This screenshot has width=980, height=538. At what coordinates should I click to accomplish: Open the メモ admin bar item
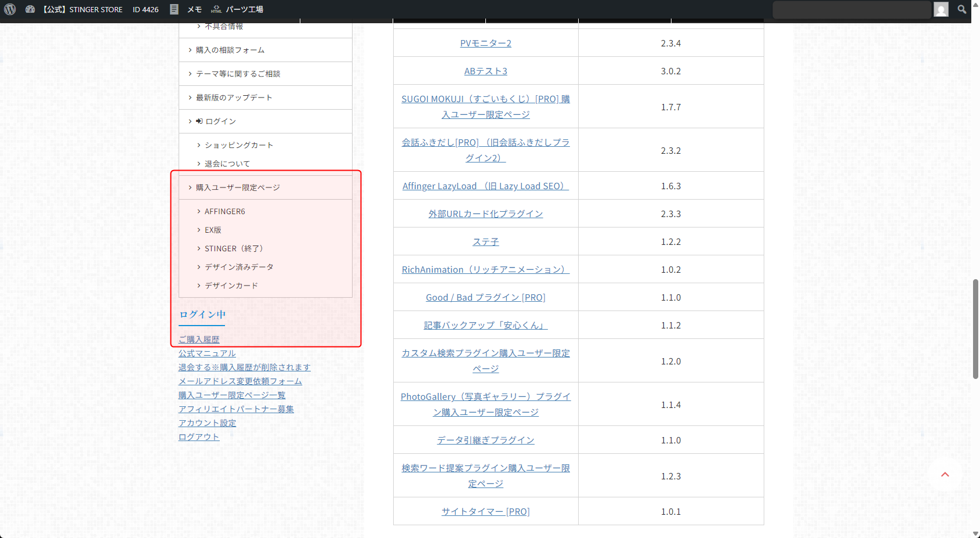pyautogui.click(x=194, y=9)
